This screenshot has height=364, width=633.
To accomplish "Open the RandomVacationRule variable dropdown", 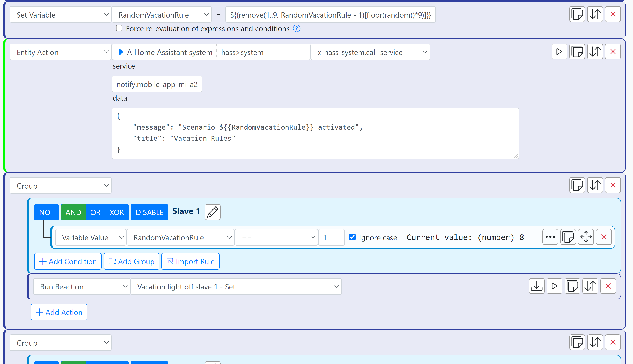I will click(161, 15).
